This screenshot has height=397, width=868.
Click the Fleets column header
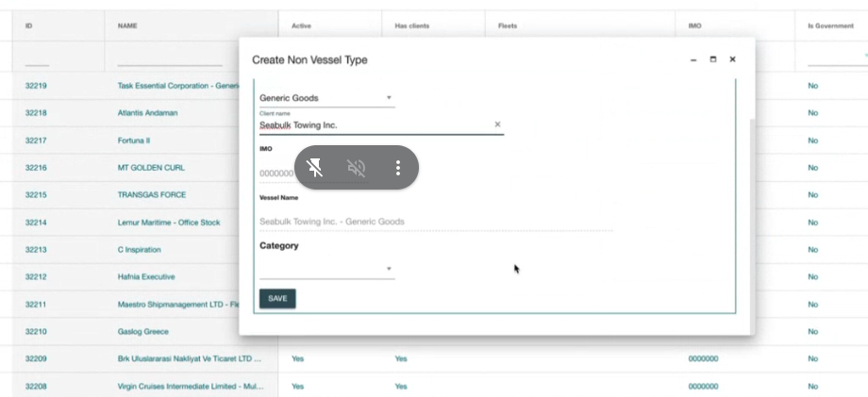pyautogui.click(x=507, y=26)
